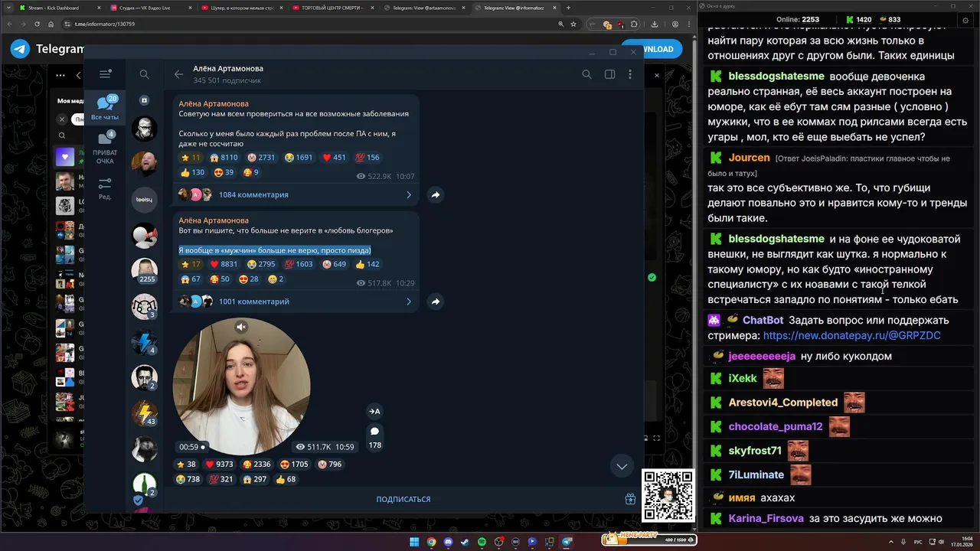This screenshot has width=980, height=551.
Task: Open the Ред. folder settings
Action: click(x=105, y=189)
